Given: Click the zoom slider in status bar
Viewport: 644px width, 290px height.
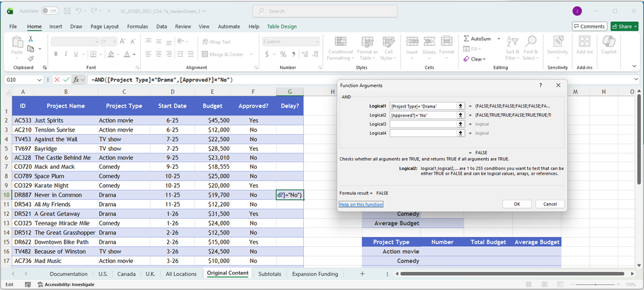Looking at the screenshot, I should pos(597,284).
